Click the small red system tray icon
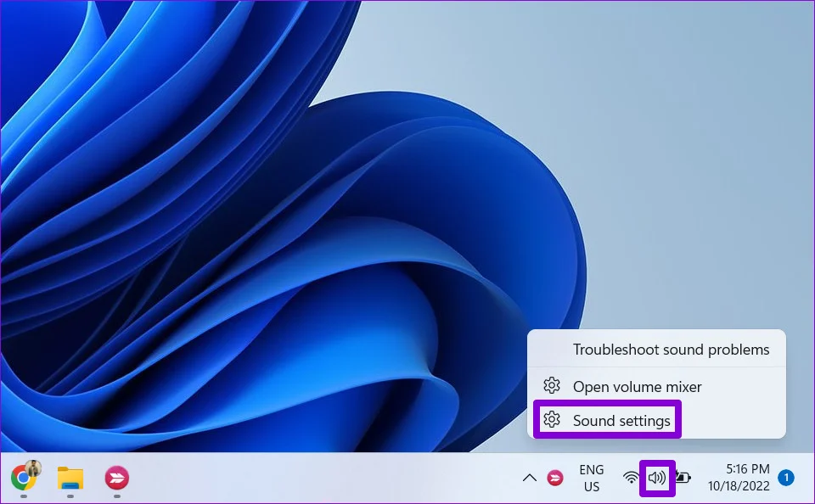 click(x=555, y=479)
